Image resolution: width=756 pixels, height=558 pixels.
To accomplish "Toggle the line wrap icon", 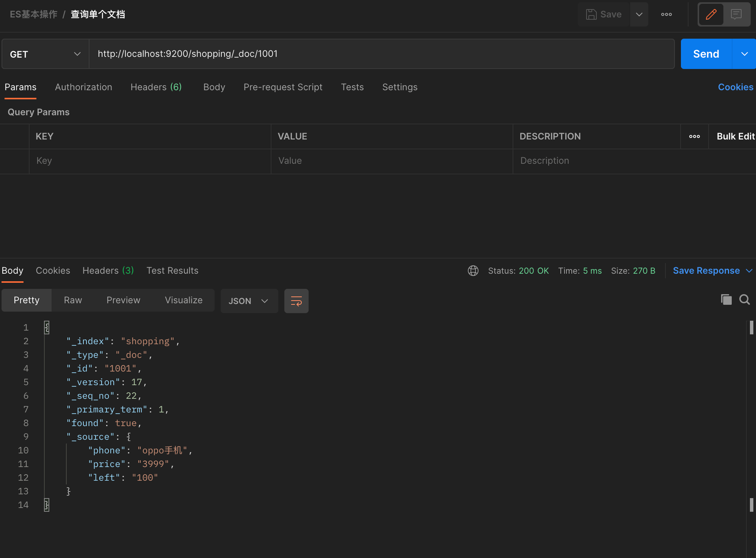I will tap(296, 301).
